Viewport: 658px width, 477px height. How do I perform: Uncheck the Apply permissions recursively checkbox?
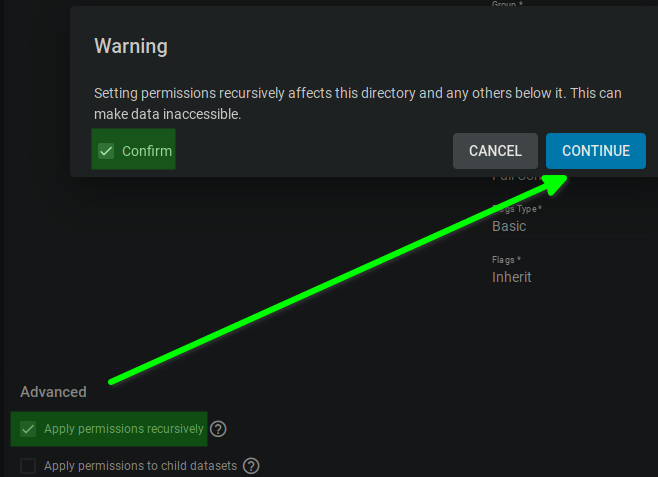click(x=28, y=429)
